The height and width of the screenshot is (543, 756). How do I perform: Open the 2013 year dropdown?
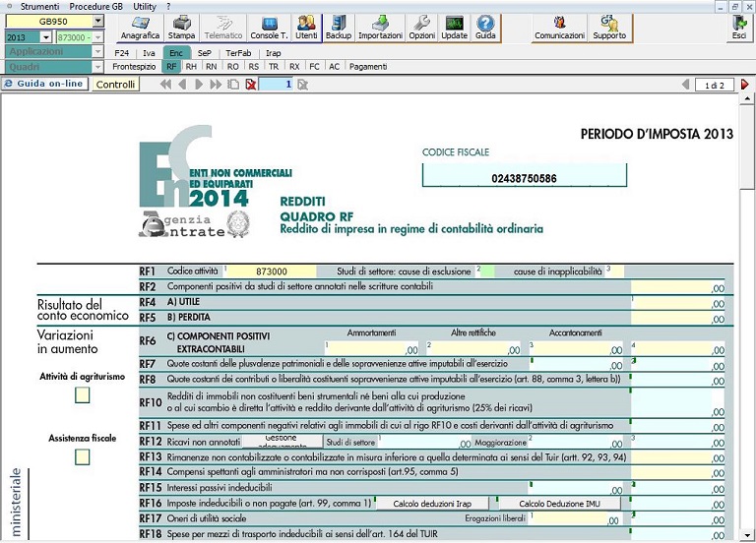[x=46, y=37]
